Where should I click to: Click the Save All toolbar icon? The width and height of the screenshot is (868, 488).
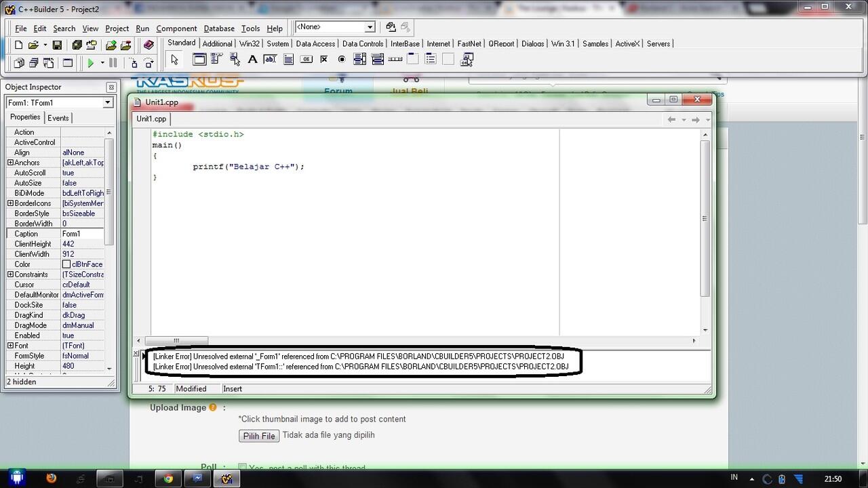(x=77, y=45)
